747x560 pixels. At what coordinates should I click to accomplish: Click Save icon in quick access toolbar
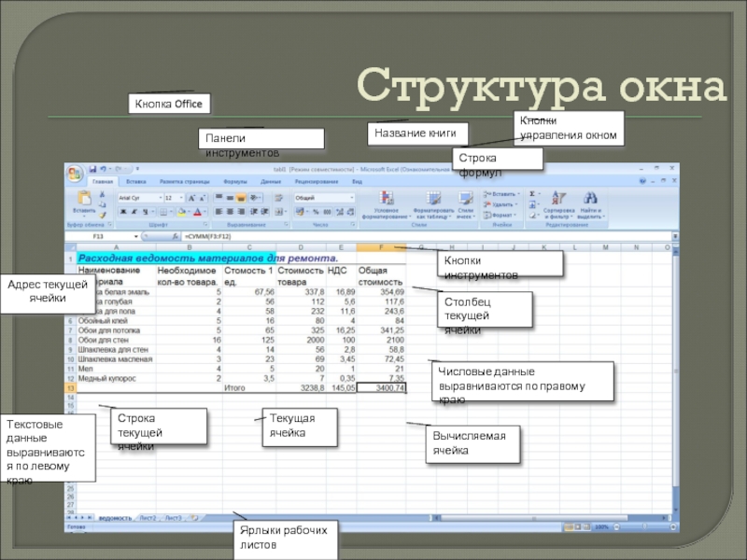point(91,169)
